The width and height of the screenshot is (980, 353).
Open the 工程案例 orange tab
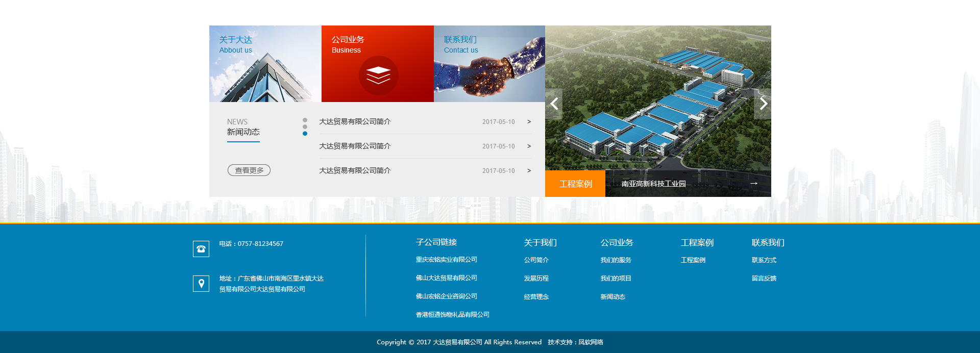pyautogui.click(x=575, y=184)
